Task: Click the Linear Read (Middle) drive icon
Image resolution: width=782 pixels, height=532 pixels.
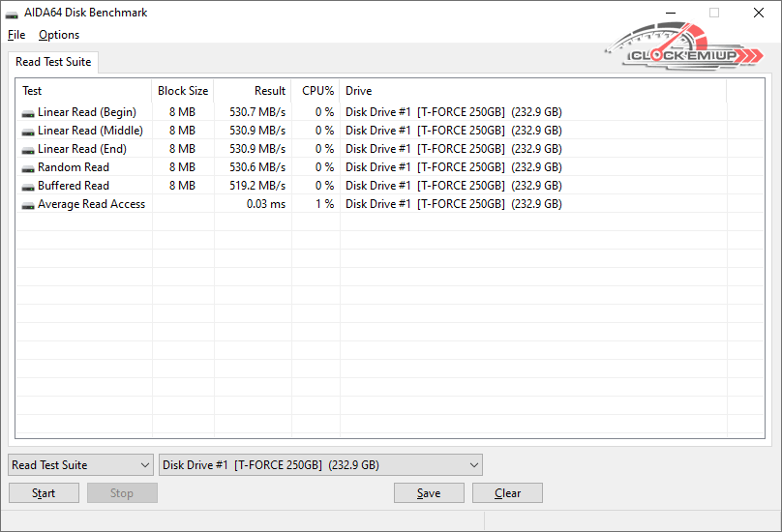Action: tap(28, 132)
